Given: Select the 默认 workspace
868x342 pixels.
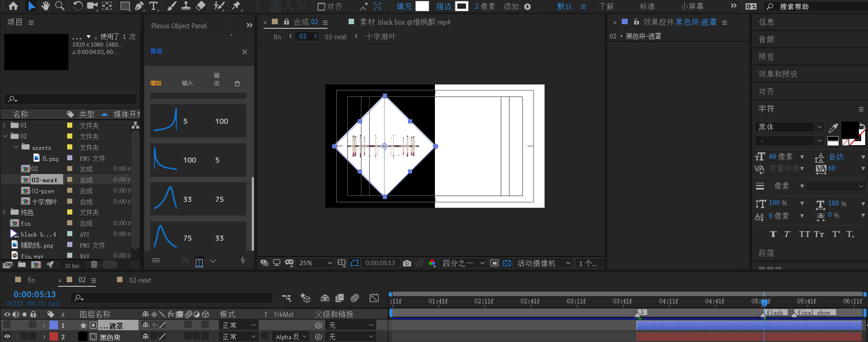Looking at the screenshot, I should [x=565, y=6].
